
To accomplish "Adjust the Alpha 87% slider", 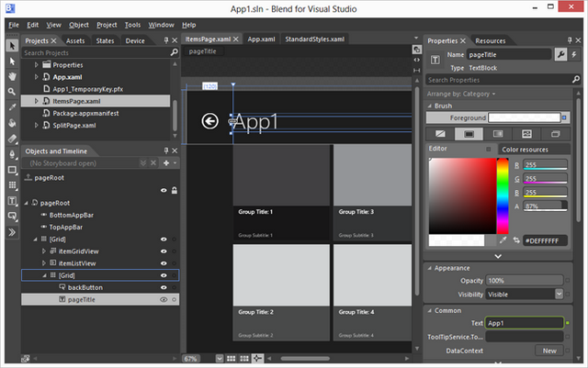I will [545, 206].
